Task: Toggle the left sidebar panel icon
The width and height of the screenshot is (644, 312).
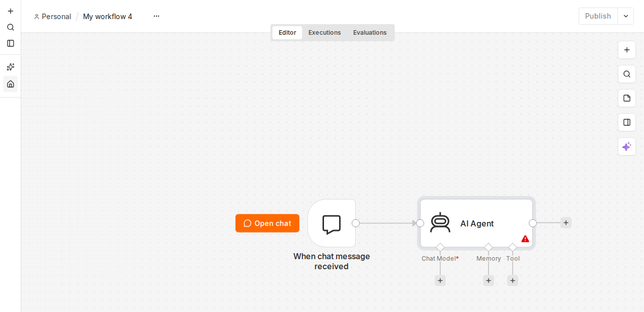Action: click(11, 43)
